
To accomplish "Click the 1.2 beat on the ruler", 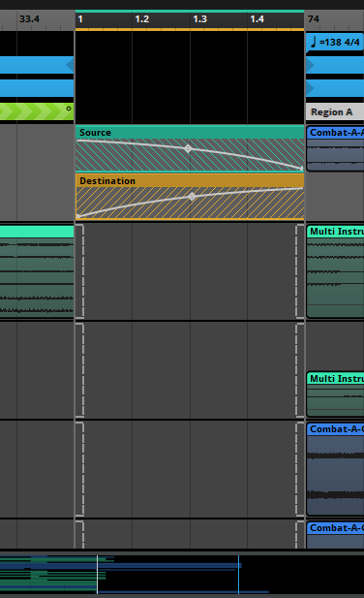I will (x=141, y=19).
